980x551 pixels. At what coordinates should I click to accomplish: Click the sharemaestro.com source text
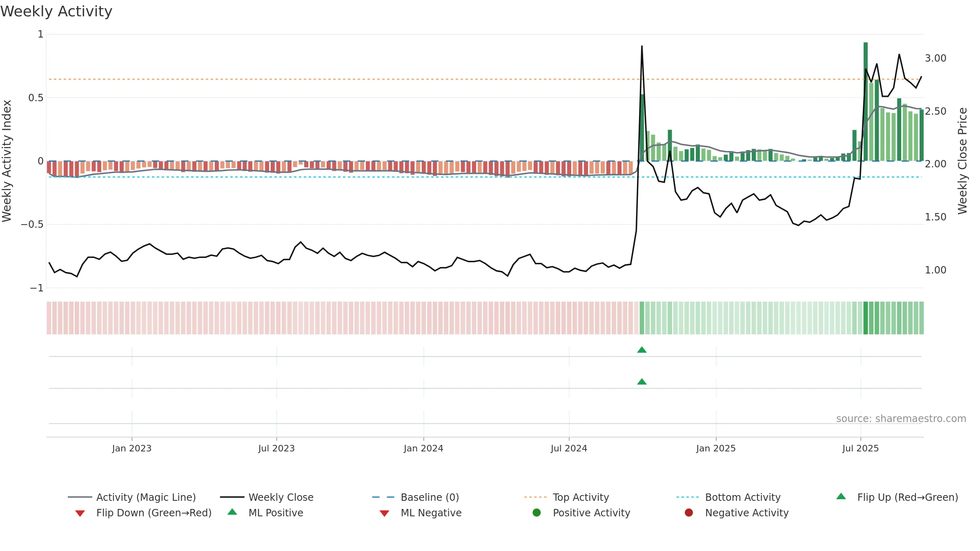901,419
